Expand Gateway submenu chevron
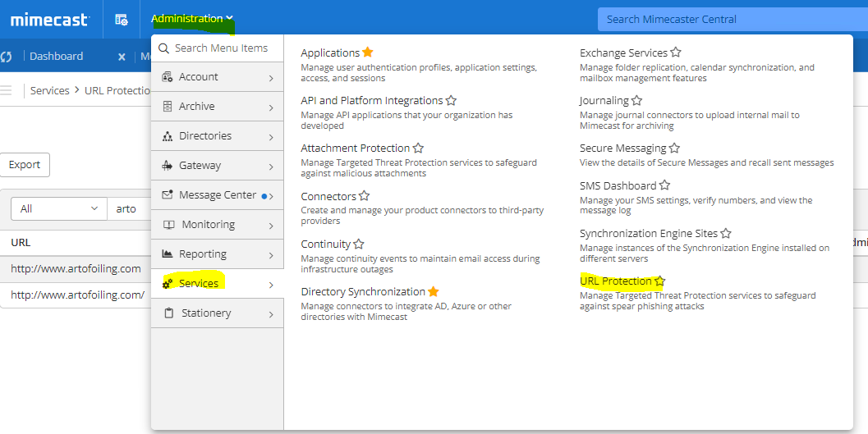 click(271, 167)
